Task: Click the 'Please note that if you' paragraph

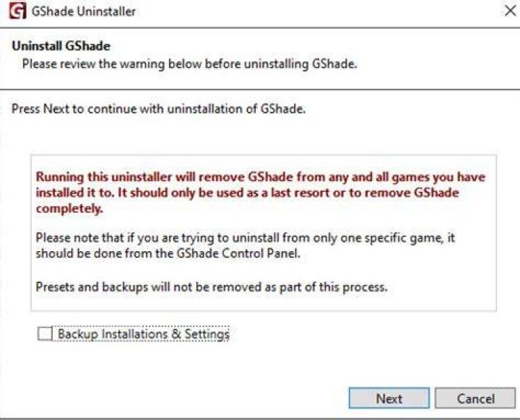Action: pos(245,245)
